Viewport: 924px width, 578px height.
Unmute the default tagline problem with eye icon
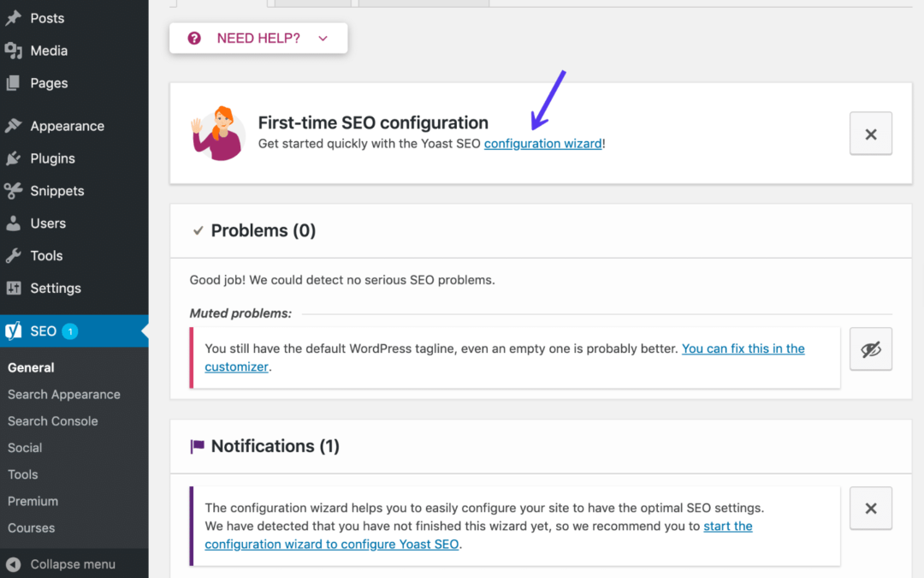pos(871,349)
